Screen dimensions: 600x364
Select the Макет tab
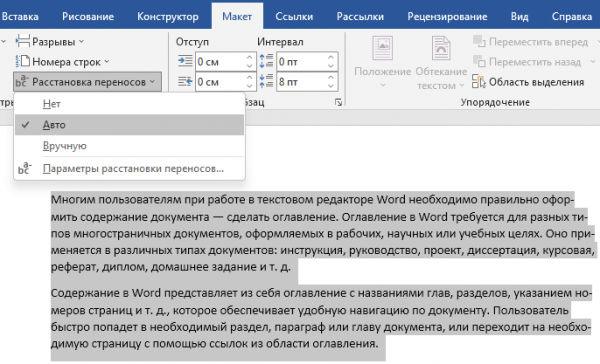[237, 16]
